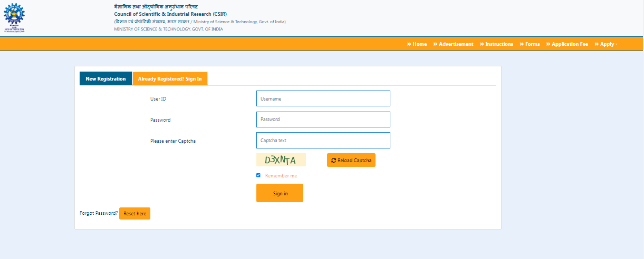Focus the Username input field
This screenshot has width=644, height=259.
point(323,98)
